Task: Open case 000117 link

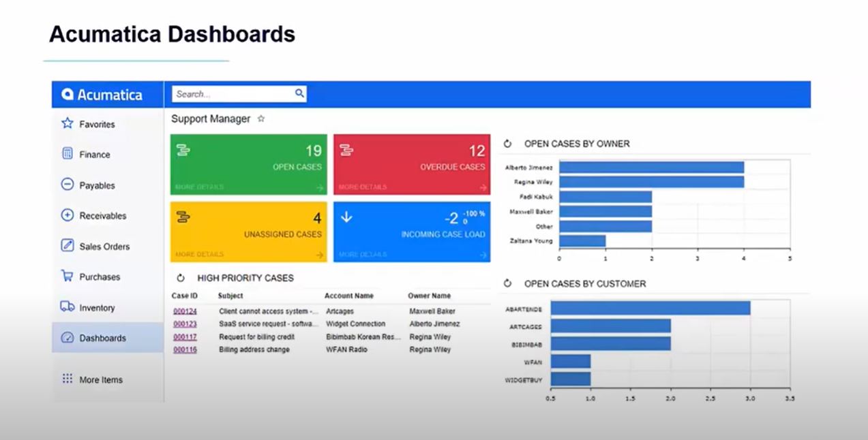Action: pos(185,337)
